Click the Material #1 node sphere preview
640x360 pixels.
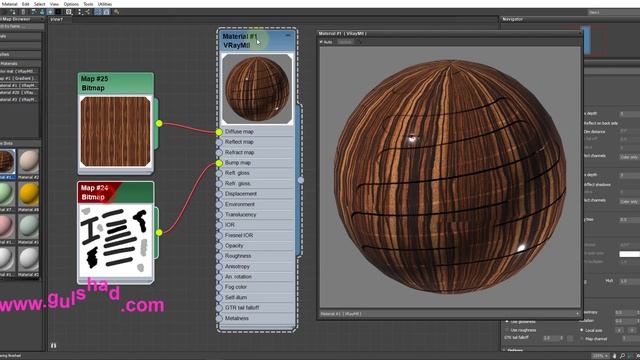[x=257, y=89]
